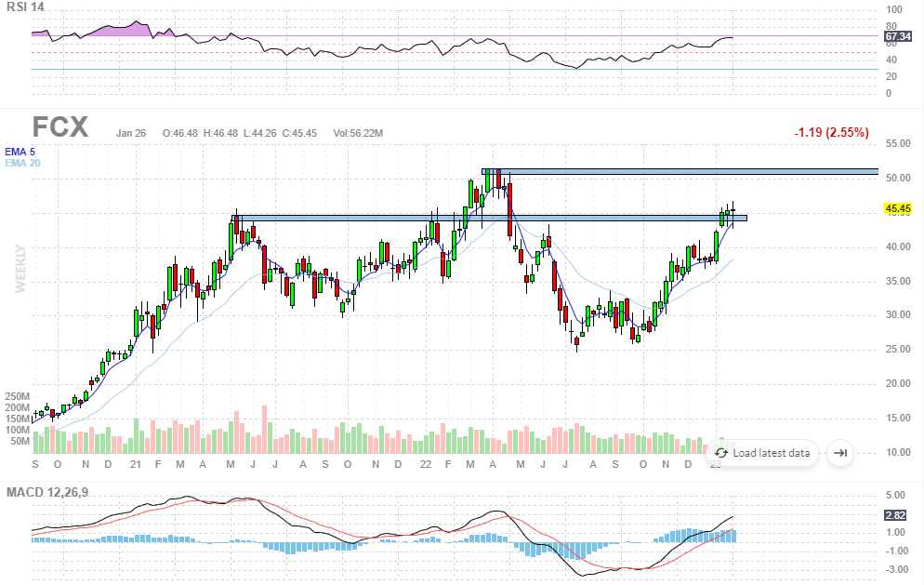
Task: Click the Load latest data button text
Action: coord(771,454)
